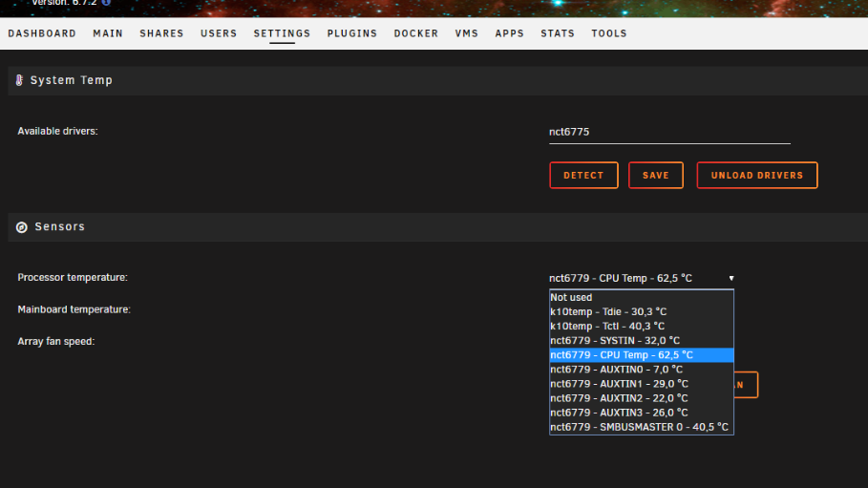Choose the Not used option
This screenshot has width=868, height=488.
click(641, 297)
